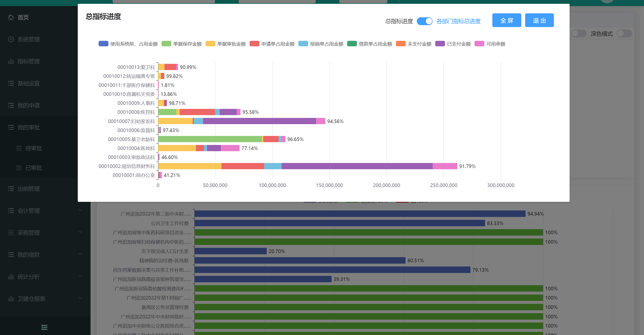Toggle the switch left of 深色模式 label
Image resolution: width=644 pixels, height=335 pixels.
579,33
